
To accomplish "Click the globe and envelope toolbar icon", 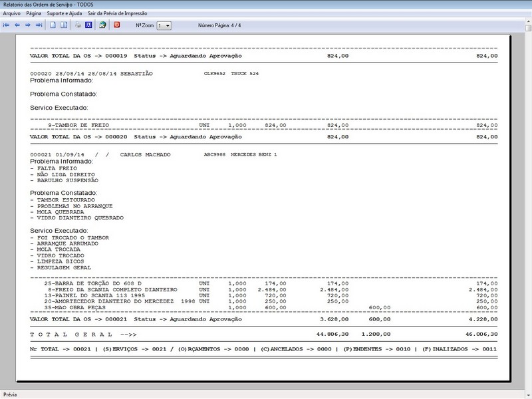I will (102, 25).
